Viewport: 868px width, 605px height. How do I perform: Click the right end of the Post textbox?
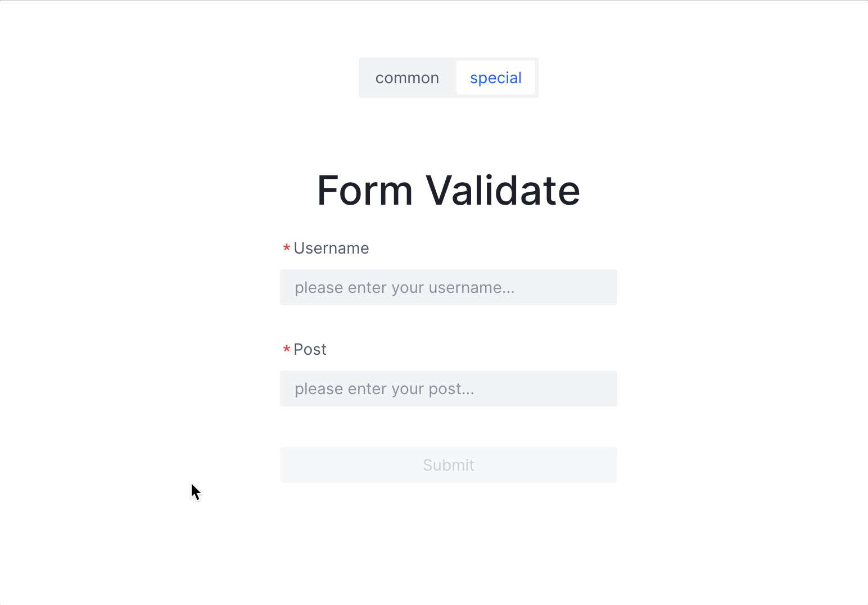[x=608, y=389]
